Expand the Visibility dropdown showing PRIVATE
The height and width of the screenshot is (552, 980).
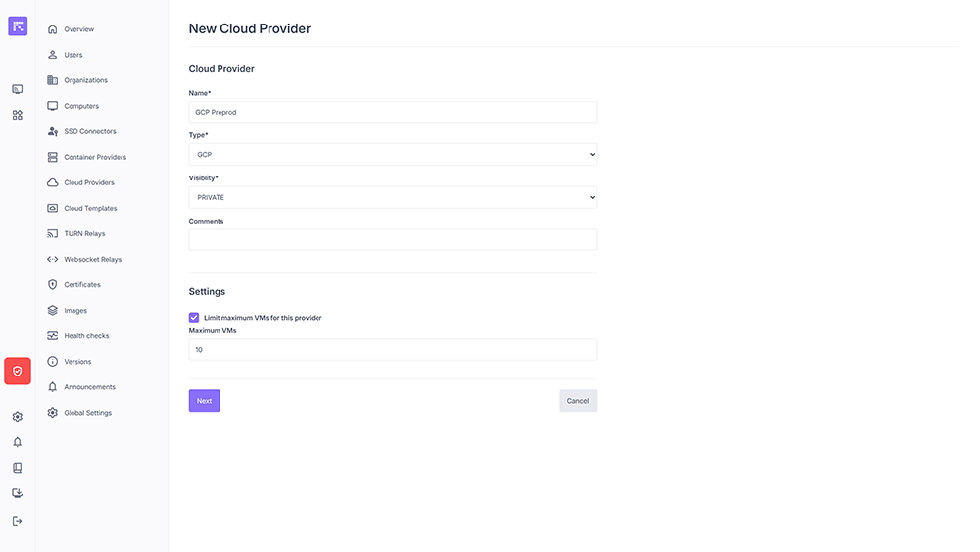pos(392,197)
